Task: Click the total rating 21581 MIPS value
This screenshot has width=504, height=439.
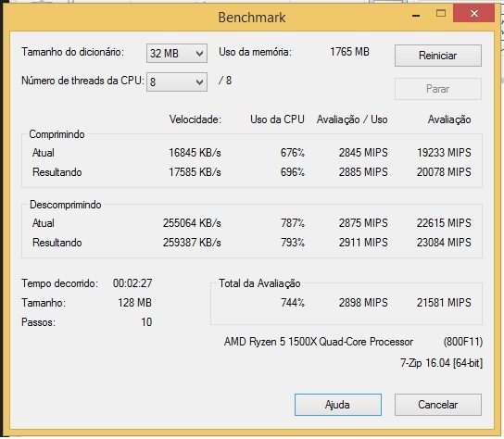Action: (x=444, y=303)
